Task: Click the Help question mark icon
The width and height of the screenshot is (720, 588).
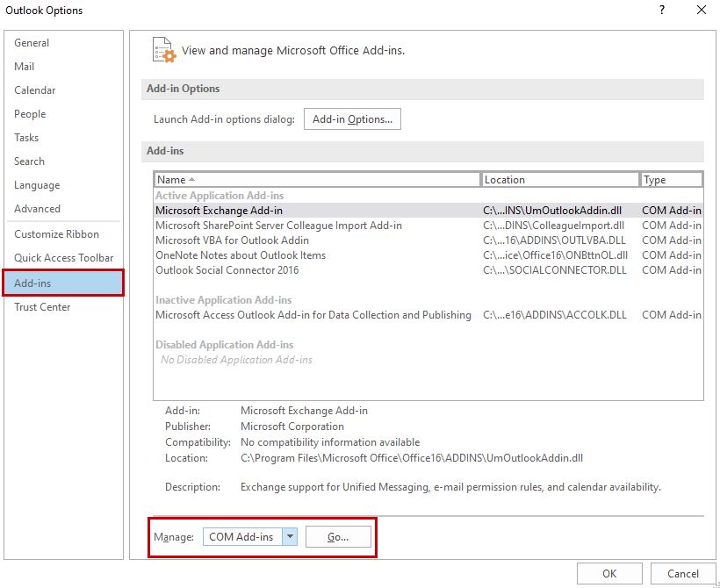Action: (x=662, y=11)
